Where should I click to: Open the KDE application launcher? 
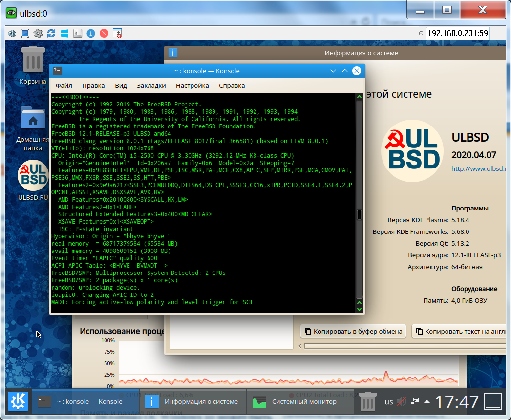[x=19, y=402]
